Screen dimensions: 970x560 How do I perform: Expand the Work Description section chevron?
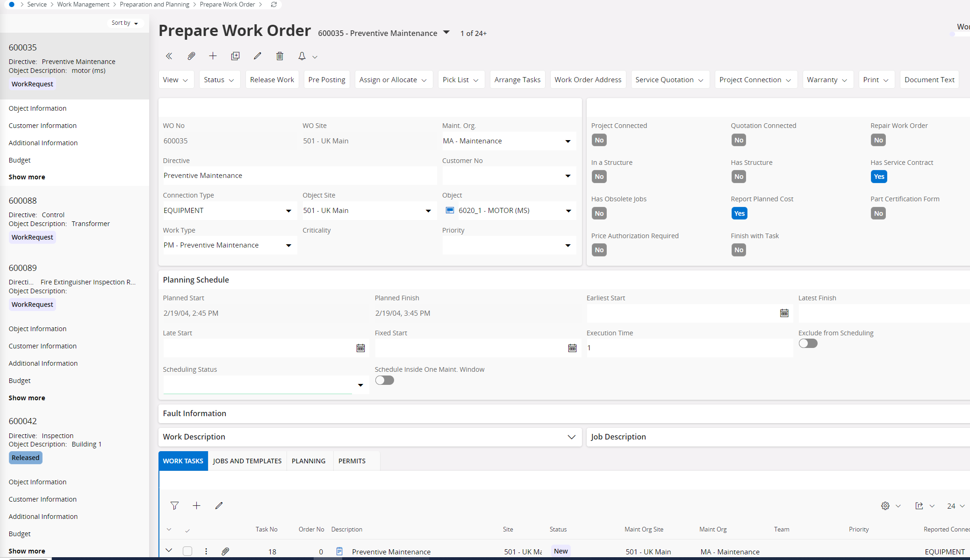click(571, 437)
